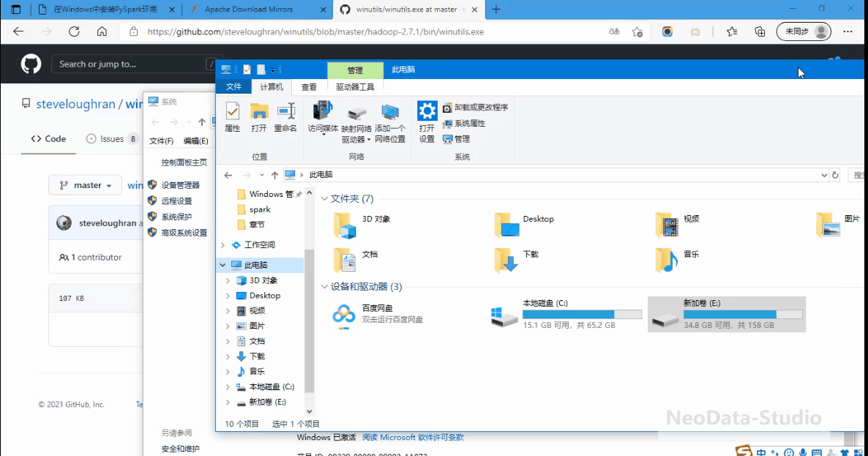868x456 pixels.
Task: Click GitHub search box
Action: point(135,64)
